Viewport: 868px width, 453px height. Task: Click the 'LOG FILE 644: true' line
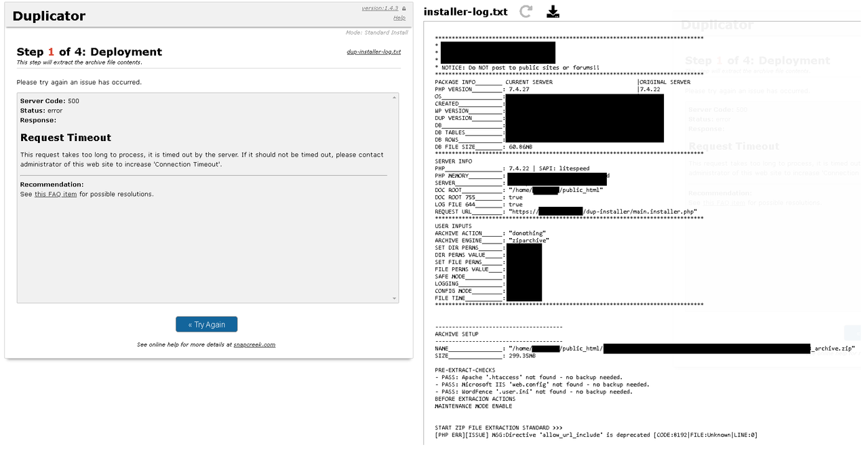[x=479, y=204]
